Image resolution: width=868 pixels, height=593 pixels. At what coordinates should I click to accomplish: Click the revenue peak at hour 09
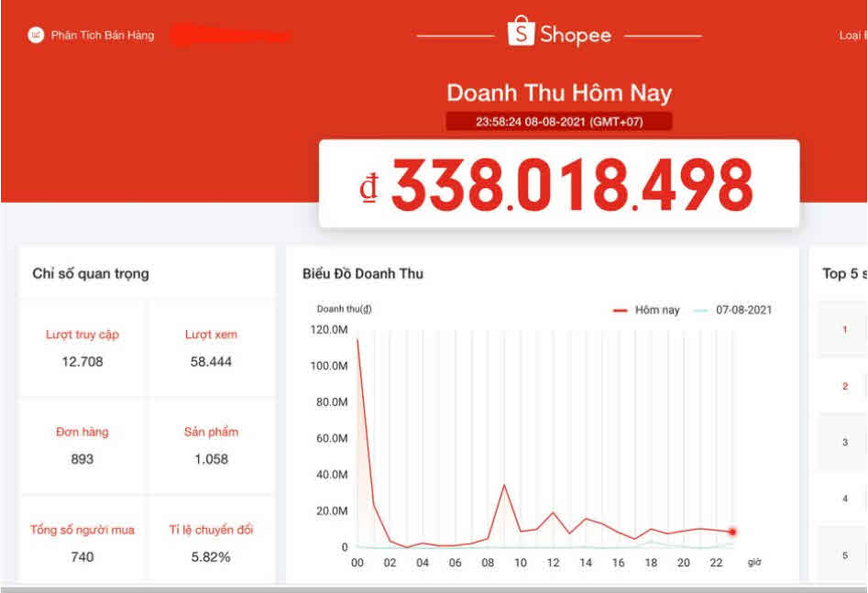pyautogui.click(x=503, y=485)
